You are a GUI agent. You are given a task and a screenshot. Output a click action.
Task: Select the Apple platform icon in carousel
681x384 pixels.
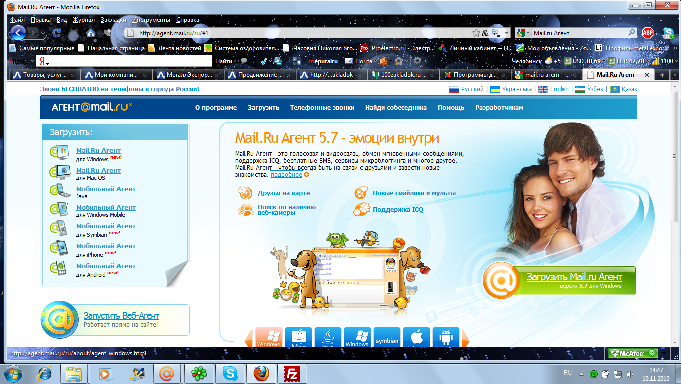click(x=417, y=337)
